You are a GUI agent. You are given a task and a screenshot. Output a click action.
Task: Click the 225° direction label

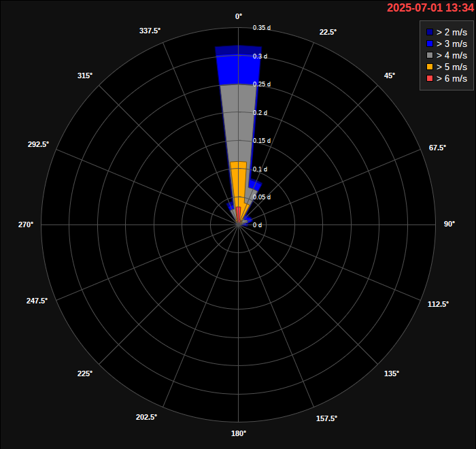click(85, 373)
